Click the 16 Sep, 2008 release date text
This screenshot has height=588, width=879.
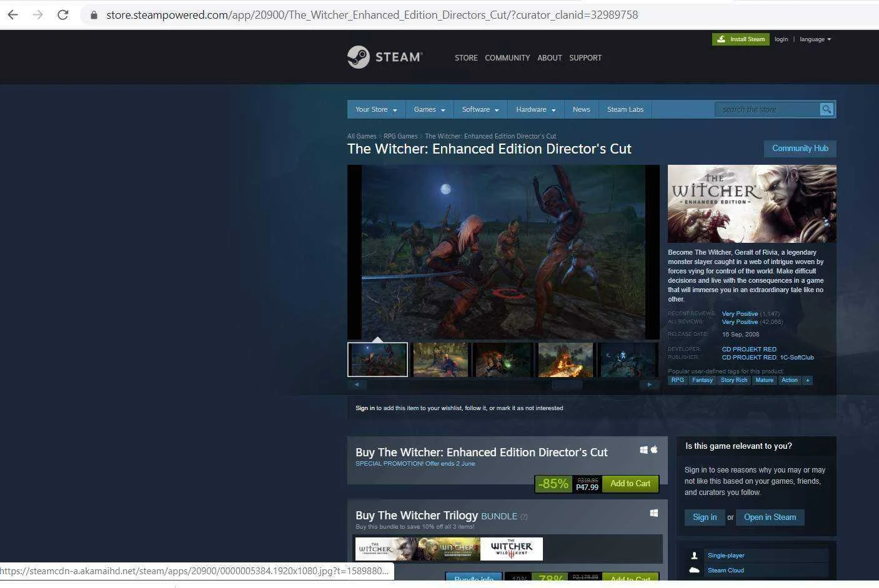pyautogui.click(x=740, y=335)
